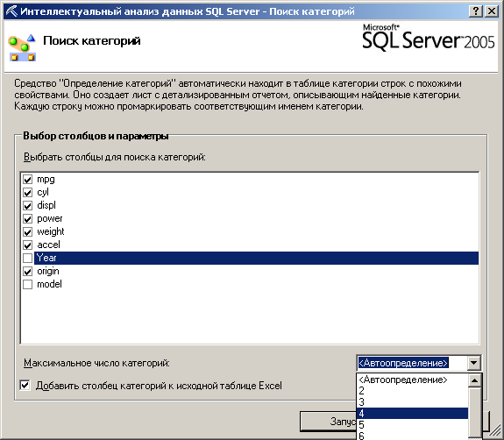Image resolution: width=504 pixels, height=440 pixels.
Task: Select <Автоопределение> in the dropdown list
Action: [x=412, y=380]
